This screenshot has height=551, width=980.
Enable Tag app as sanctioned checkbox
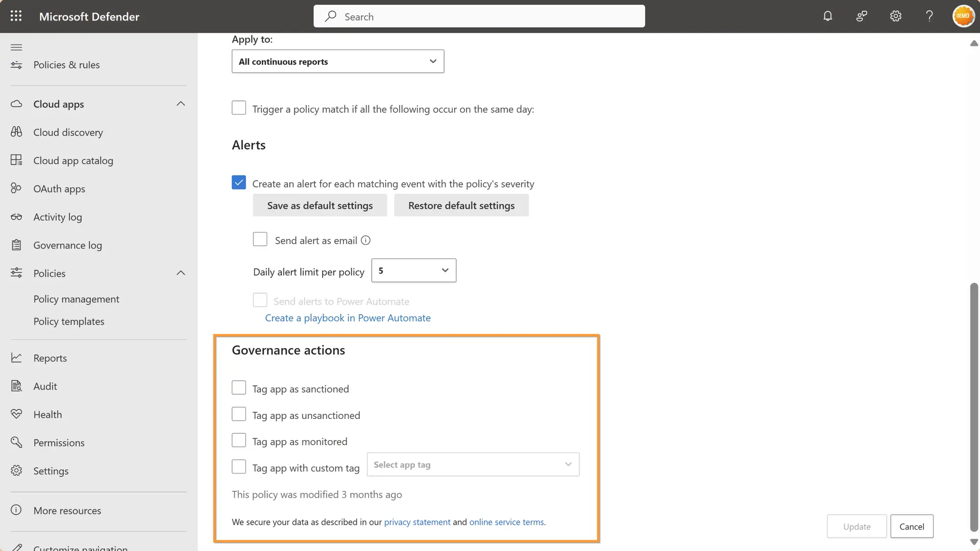tap(239, 388)
